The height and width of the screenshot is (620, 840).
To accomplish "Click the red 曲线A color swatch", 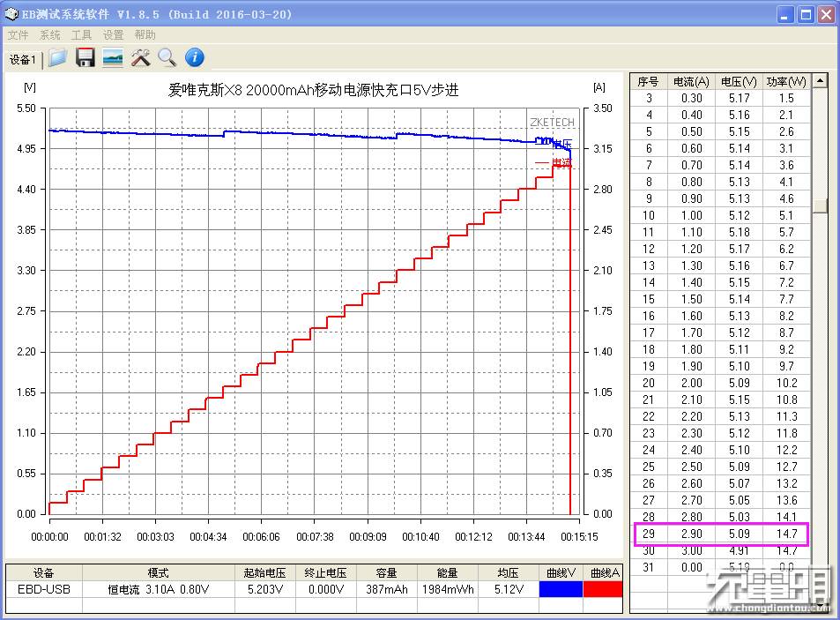I will tap(603, 589).
